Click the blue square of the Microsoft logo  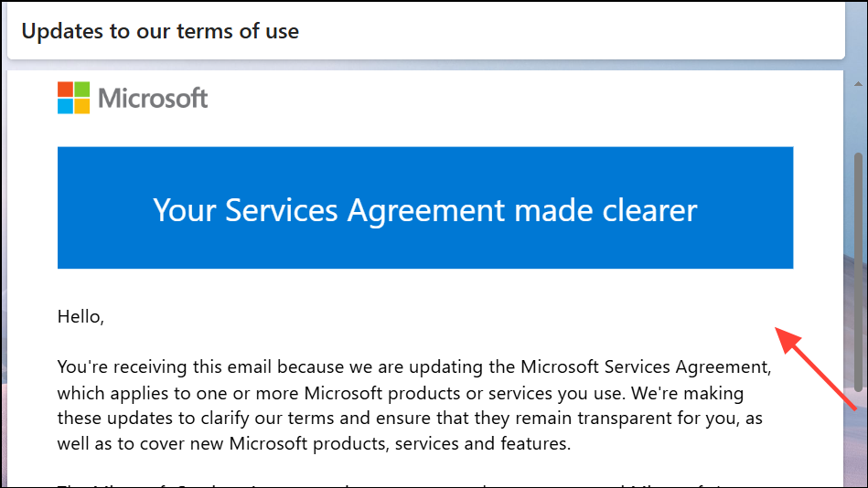click(65, 106)
